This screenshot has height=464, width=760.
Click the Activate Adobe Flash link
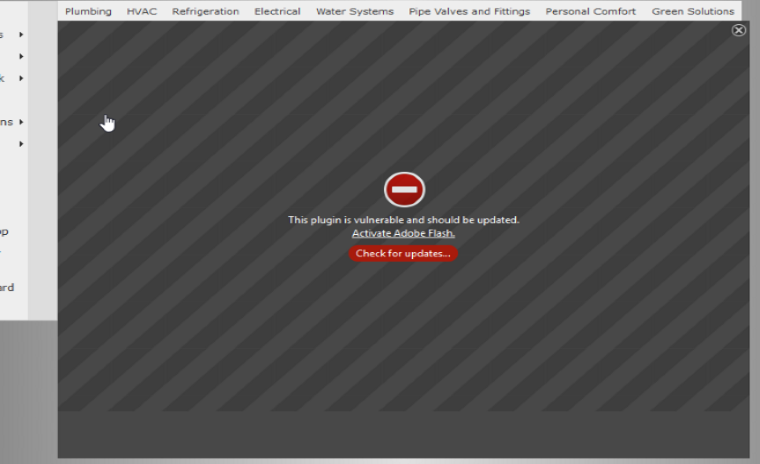tap(403, 233)
